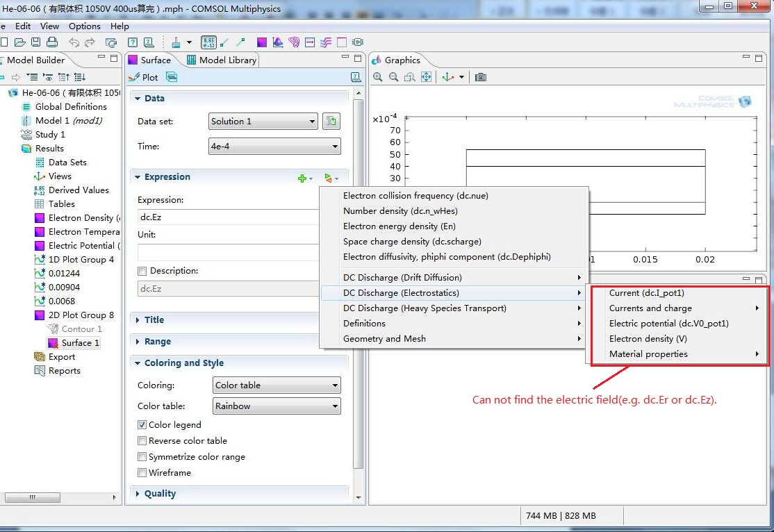The width and height of the screenshot is (774, 532).
Task: Click the Zoom Extents icon in Graphics
Action: click(x=426, y=77)
